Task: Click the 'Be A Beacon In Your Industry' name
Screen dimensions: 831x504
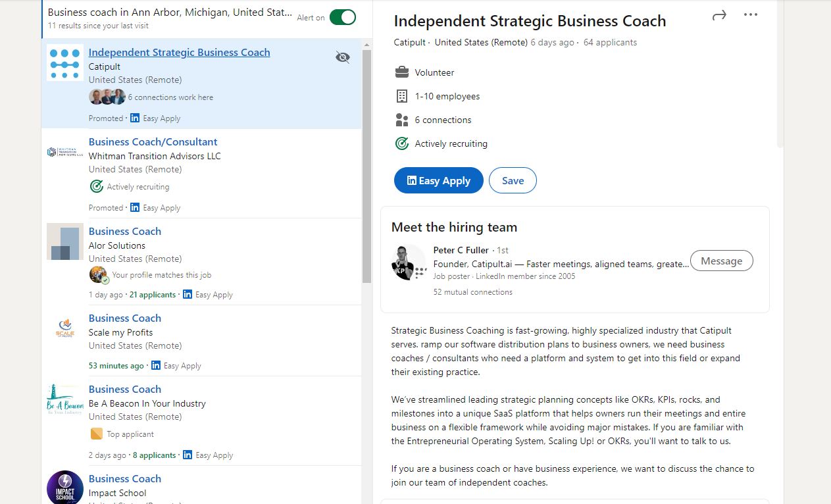Action: click(147, 403)
